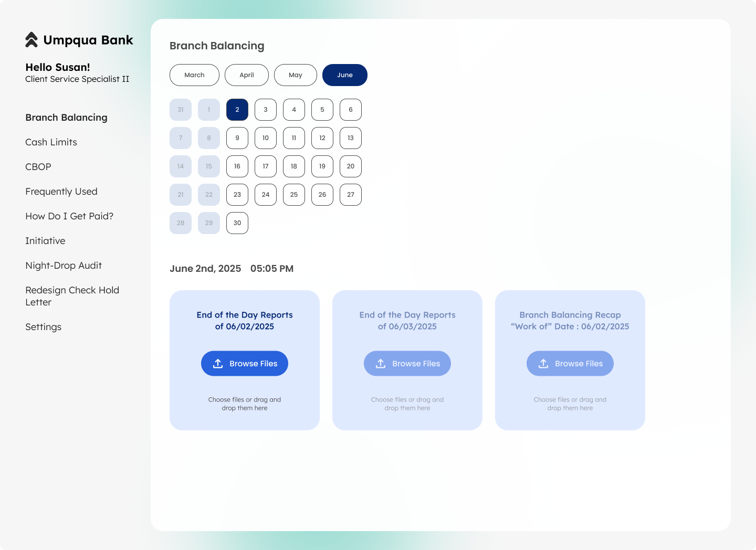Select June 30 on the calendar
The image size is (756, 550).
point(237,223)
